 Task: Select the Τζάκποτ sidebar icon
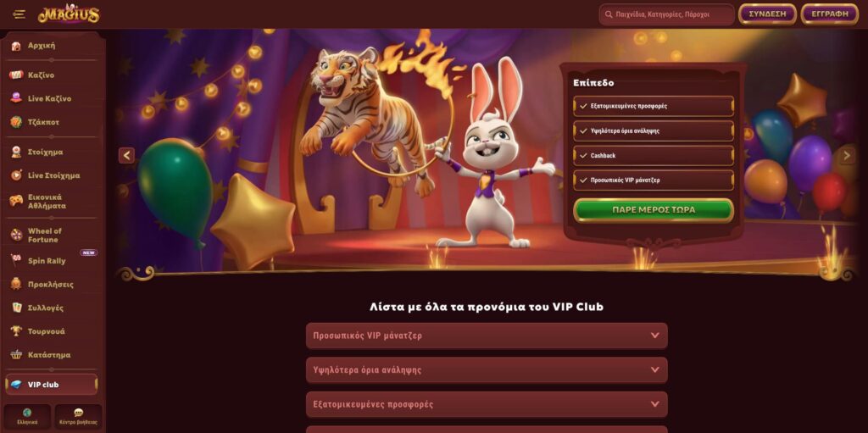(x=16, y=122)
